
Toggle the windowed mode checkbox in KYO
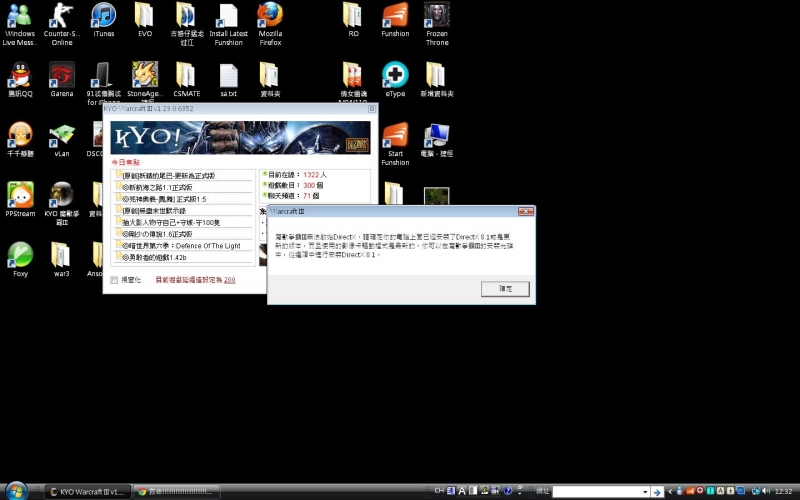tap(114, 280)
